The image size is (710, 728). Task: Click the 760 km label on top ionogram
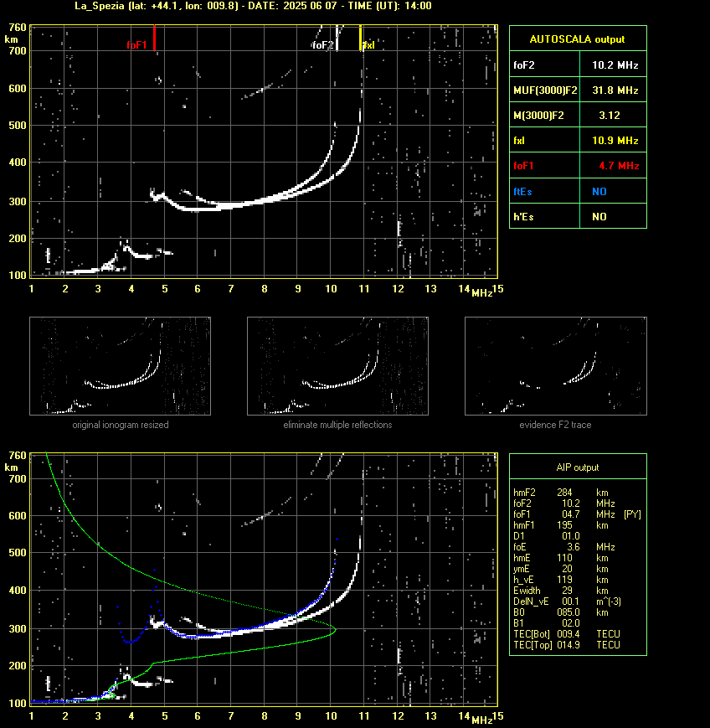(x=18, y=28)
